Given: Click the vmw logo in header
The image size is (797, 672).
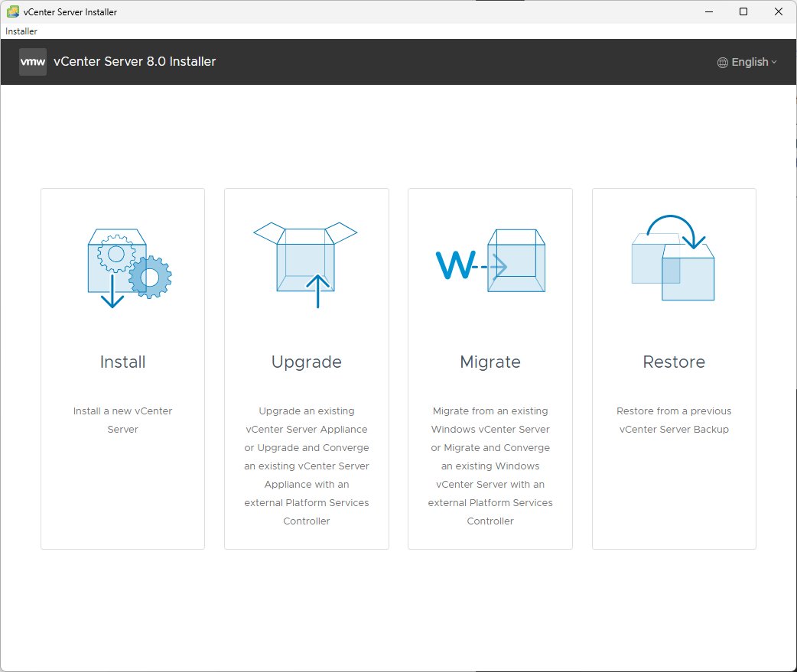Looking at the screenshot, I should point(33,62).
